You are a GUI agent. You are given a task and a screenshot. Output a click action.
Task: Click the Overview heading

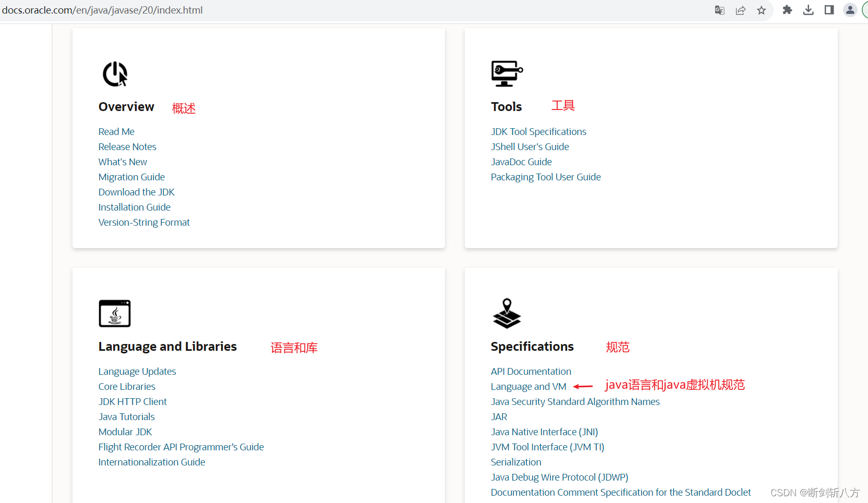coord(126,107)
